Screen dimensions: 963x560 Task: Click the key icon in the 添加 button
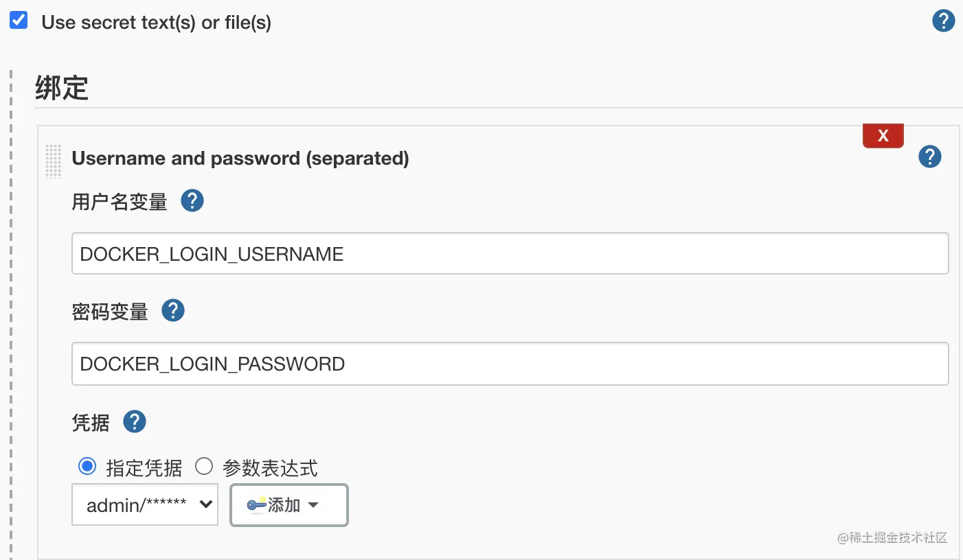pyautogui.click(x=257, y=505)
